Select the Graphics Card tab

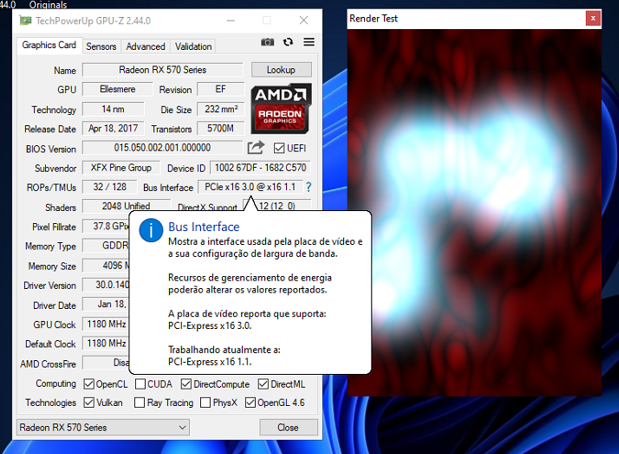(49, 45)
